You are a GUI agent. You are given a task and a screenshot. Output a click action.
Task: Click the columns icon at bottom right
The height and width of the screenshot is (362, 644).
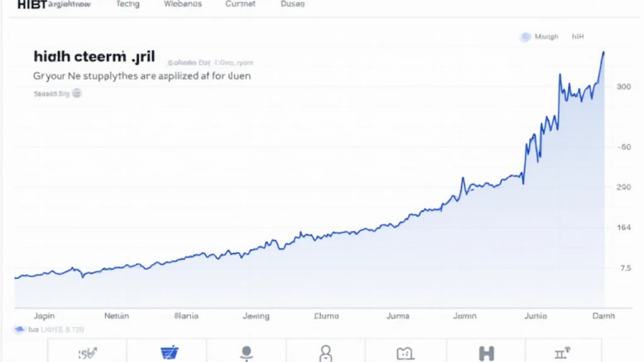pyautogui.click(x=562, y=353)
